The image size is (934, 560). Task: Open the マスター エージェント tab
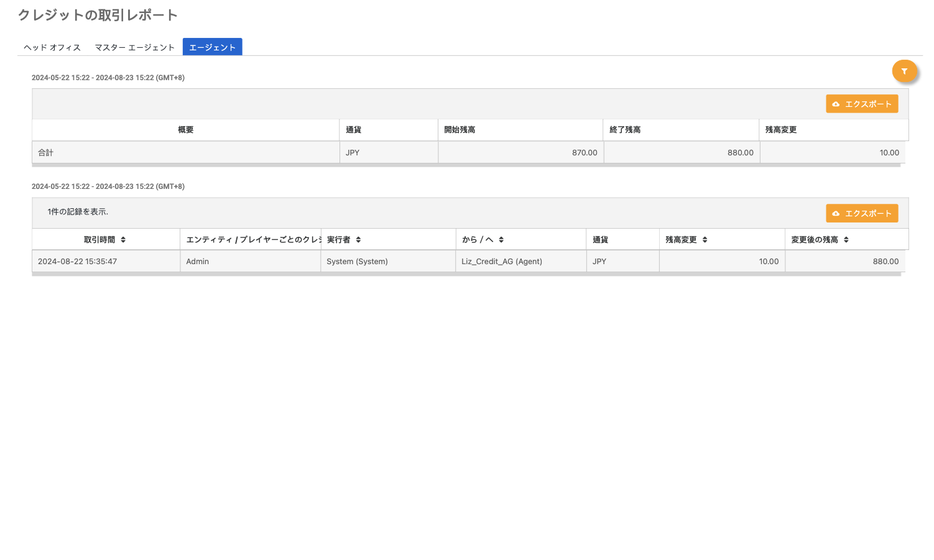[134, 47]
